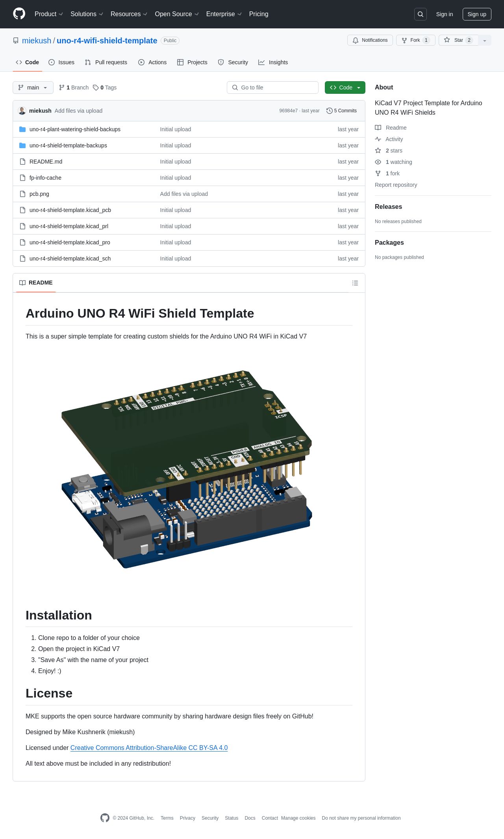Expand the main branch dropdown
This screenshot has width=504, height=839.
(x=33, y=87)
